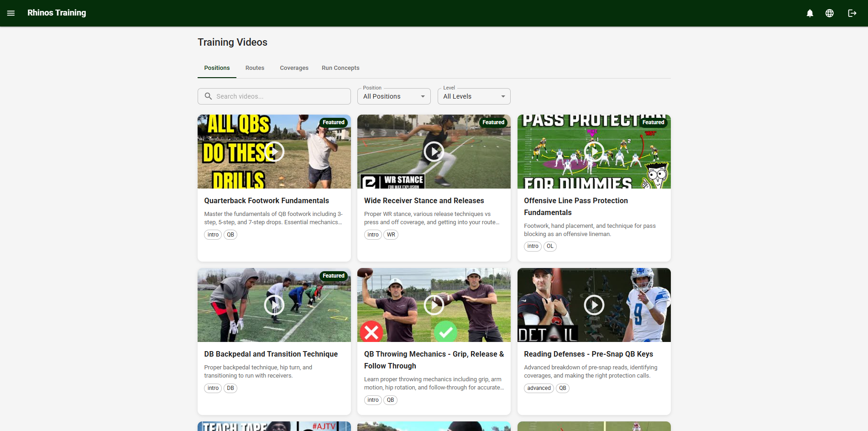Switch to the Routes tab
The image size is (868, 431).
pos(255,68)
